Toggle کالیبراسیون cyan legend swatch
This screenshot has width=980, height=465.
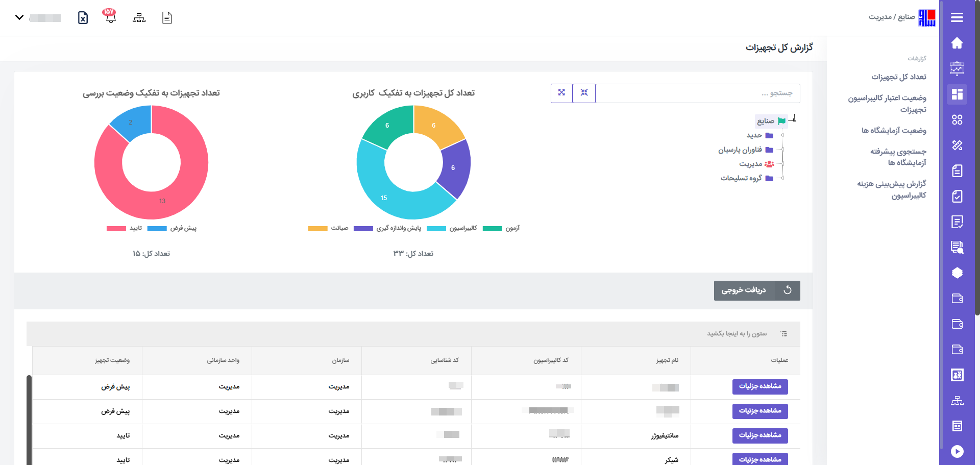(x=436, y=229)
